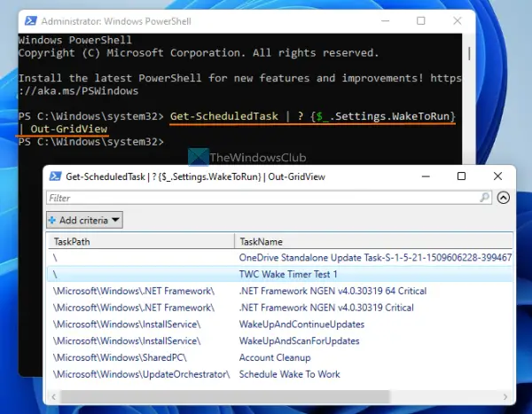532x414 pixels.
Task: Maximize the Out-GridView window
Action: pos(461,176)
